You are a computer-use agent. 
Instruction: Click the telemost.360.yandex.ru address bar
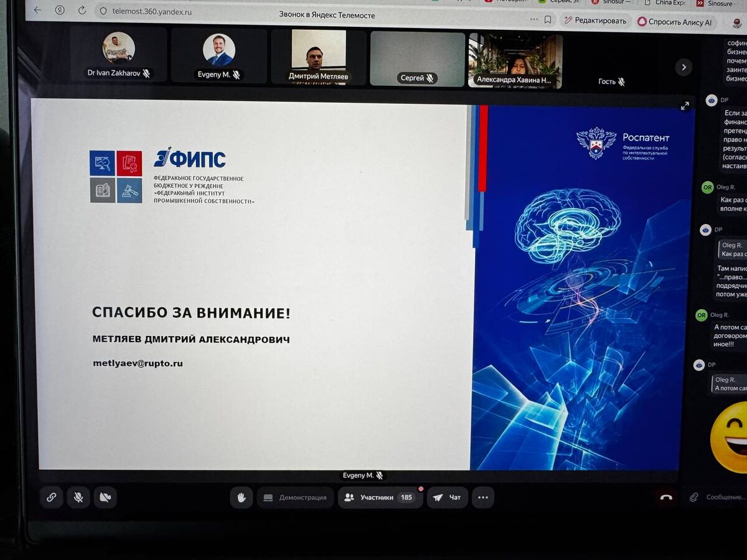tap(153, 11)
